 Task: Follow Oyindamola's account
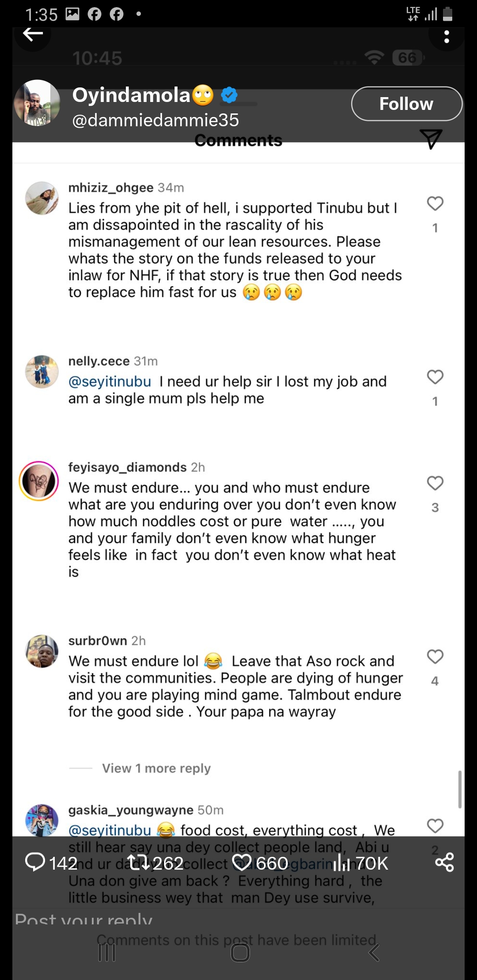[x=406, y=104]
